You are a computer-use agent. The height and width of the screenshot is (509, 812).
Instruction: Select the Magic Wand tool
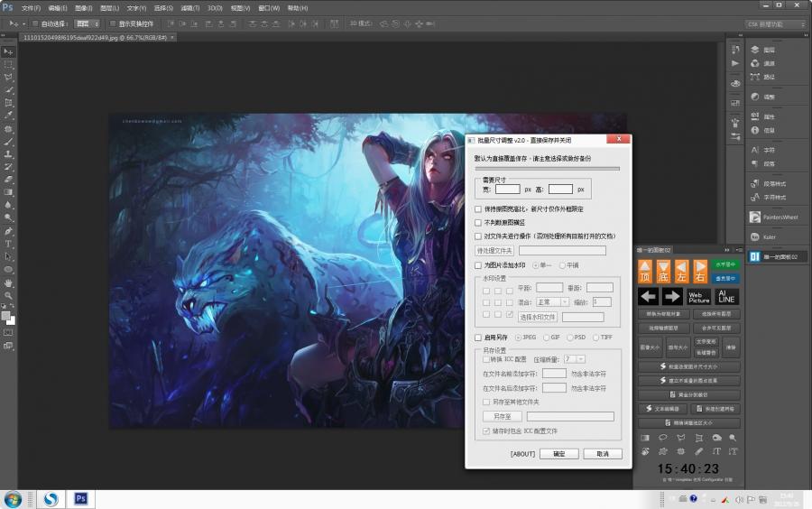pyautogui.click(x=8, y=90)
